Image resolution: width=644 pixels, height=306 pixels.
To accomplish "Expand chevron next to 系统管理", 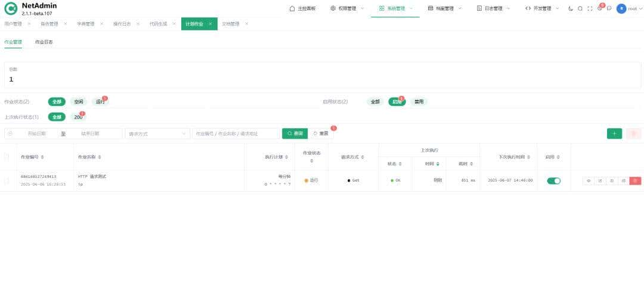I will pyautogui.click(x=411, y=8).
